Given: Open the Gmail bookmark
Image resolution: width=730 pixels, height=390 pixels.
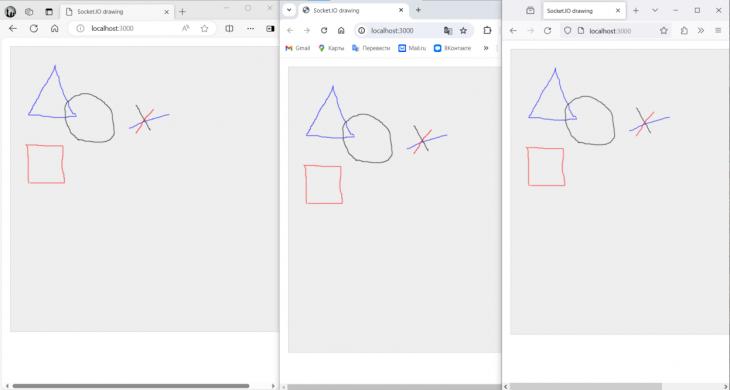Looking at the screenshot, I should 297,48.
